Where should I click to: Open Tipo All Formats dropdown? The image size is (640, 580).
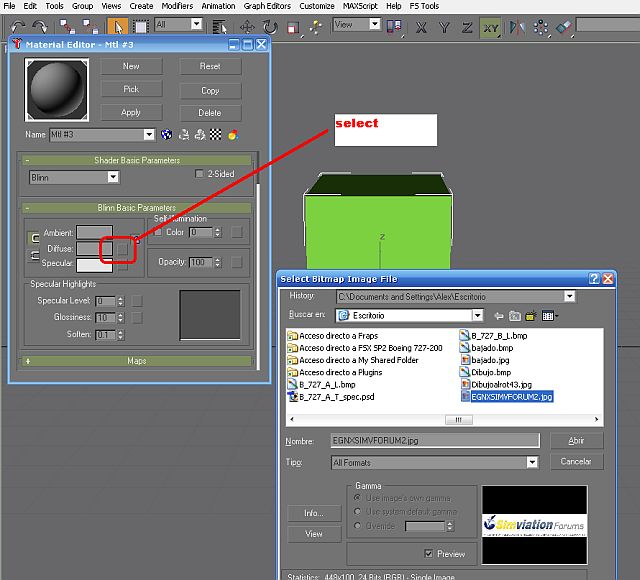[x=532, y=462]
